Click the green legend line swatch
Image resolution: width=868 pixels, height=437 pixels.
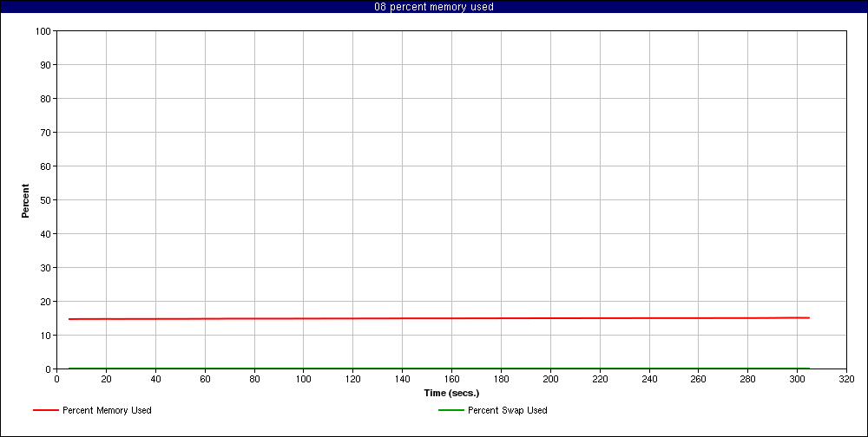click(x=451, y=410)
